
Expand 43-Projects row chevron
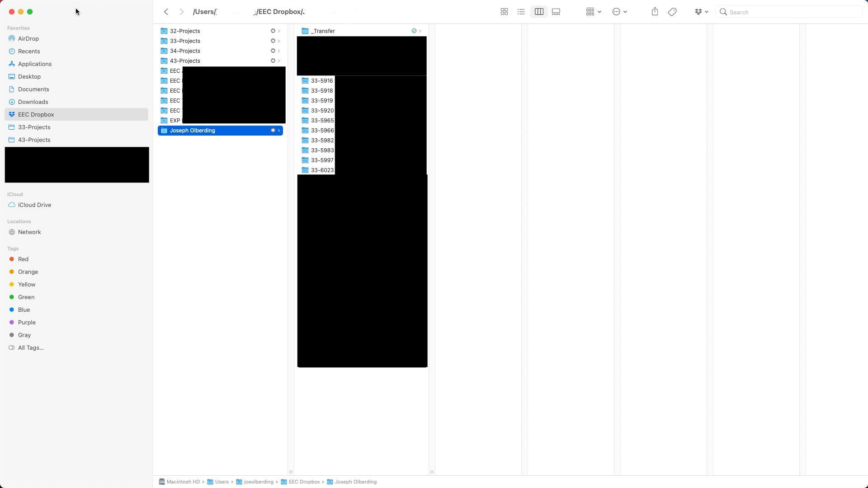point(279,61)
